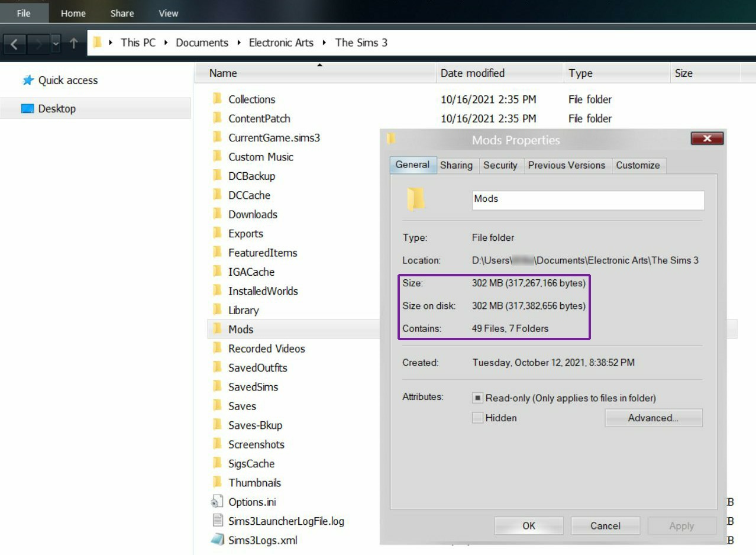
Task: Enable the Hidden attribute checkbox
Action: pyautogui.click(x=477, y=418)
